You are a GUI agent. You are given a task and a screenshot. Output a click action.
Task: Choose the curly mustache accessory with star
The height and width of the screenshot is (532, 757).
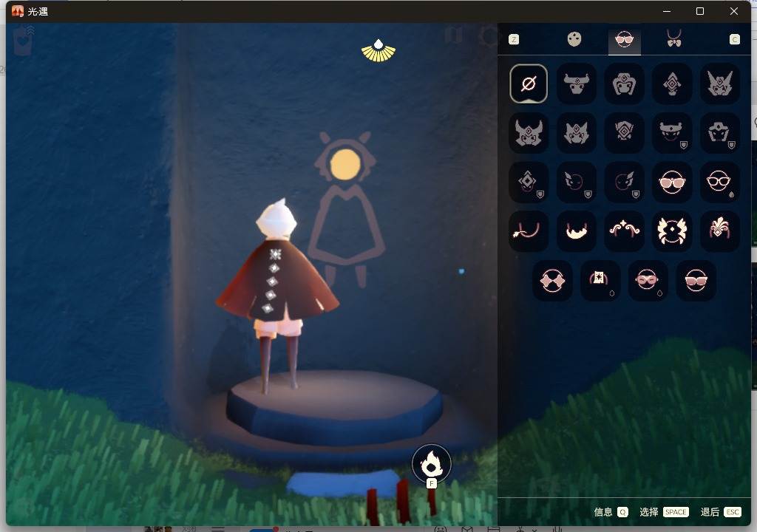click(x=624, y=231)
